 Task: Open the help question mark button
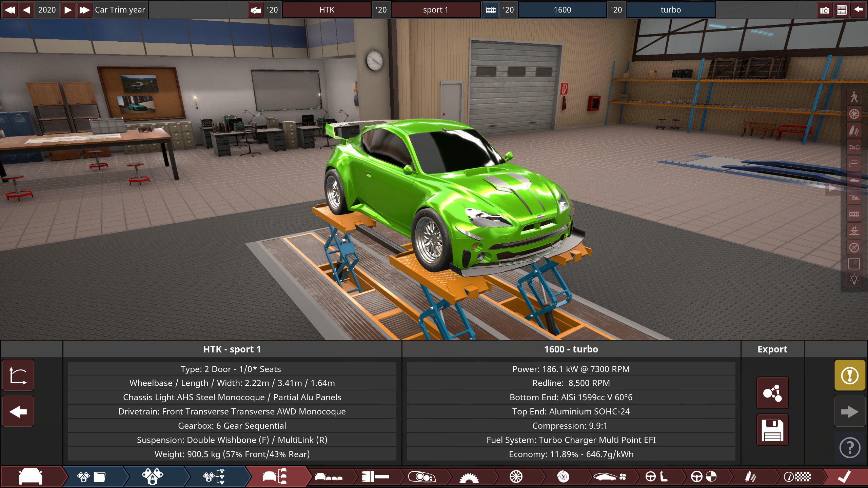(850, 448)
